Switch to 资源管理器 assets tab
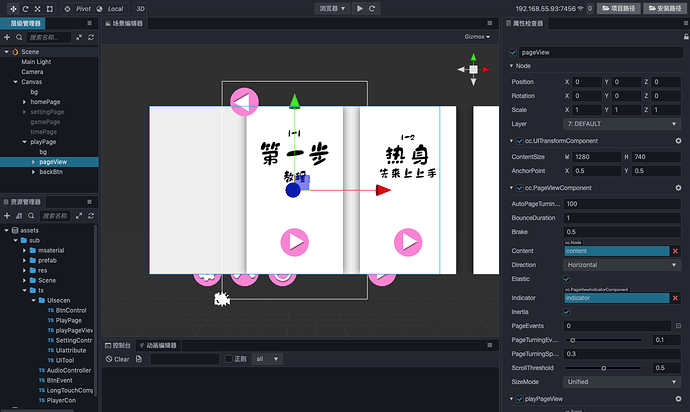Screen dimensions: 690x412 tap(22, 202)
